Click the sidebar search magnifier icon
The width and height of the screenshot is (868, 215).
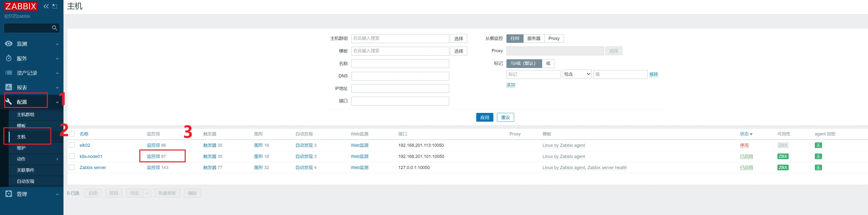point(55,28)
